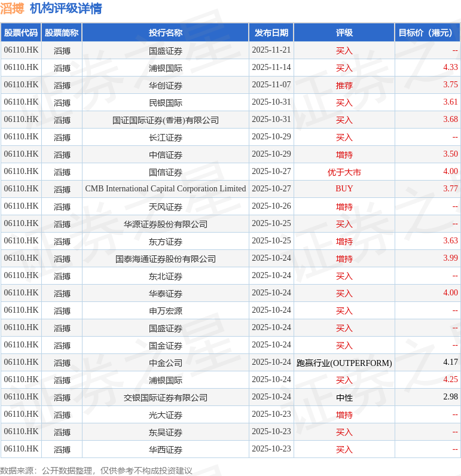Click the BUY rating cell
The height and width of the screenshot is (476, 461).
click(344, 189)
